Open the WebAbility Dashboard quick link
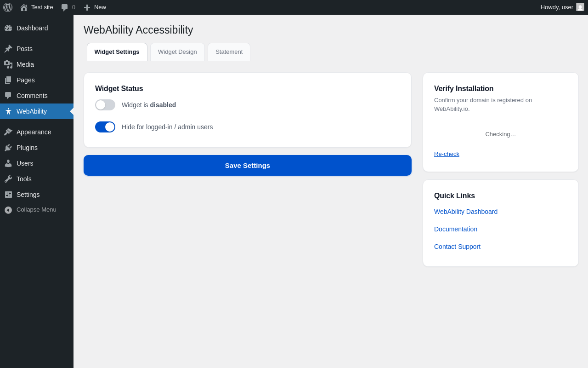Viewport: 588px width, 368px height. tap(466, 212)
